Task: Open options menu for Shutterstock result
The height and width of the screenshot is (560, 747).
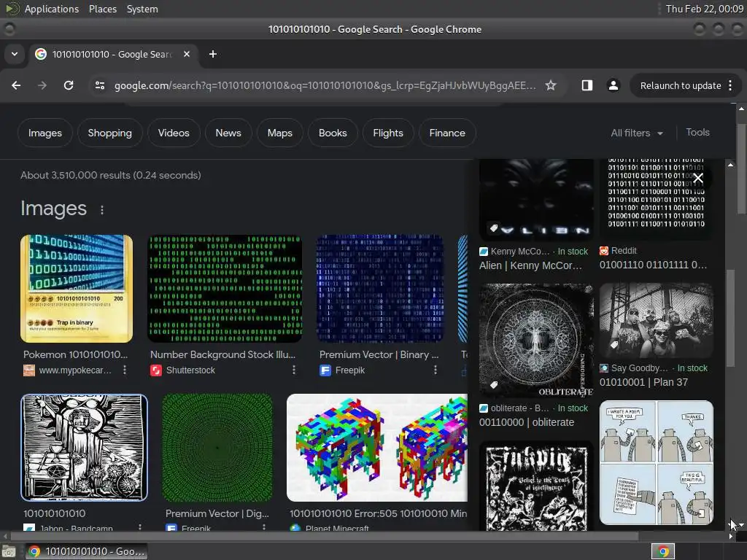Action: tap(294, 370)
